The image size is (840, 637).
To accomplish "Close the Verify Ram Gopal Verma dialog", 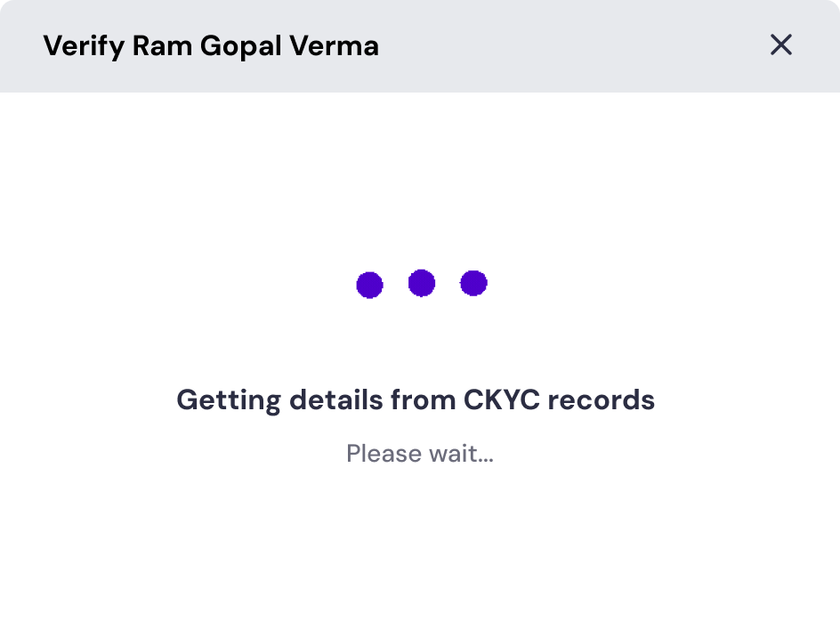I will click(x=780, y=45).
